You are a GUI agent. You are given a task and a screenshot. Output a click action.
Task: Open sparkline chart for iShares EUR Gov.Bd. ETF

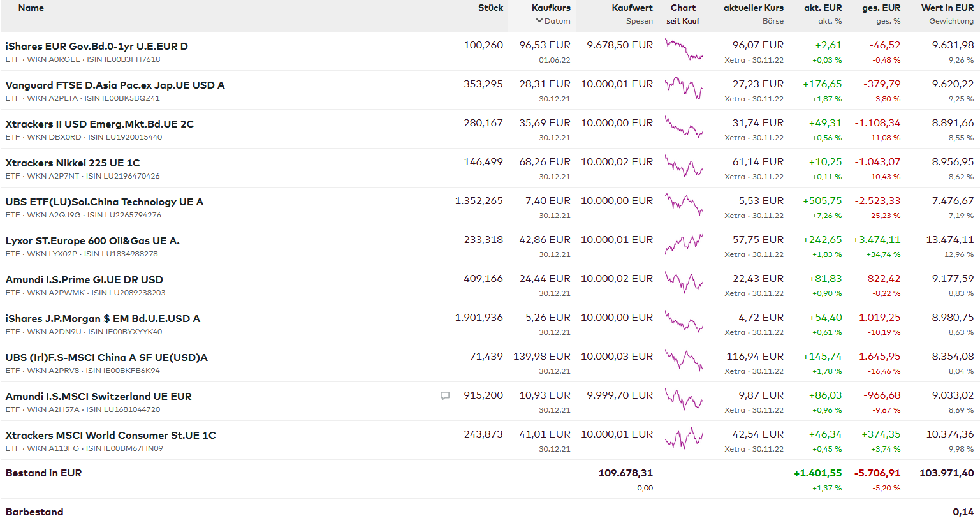tap(684, 49)
